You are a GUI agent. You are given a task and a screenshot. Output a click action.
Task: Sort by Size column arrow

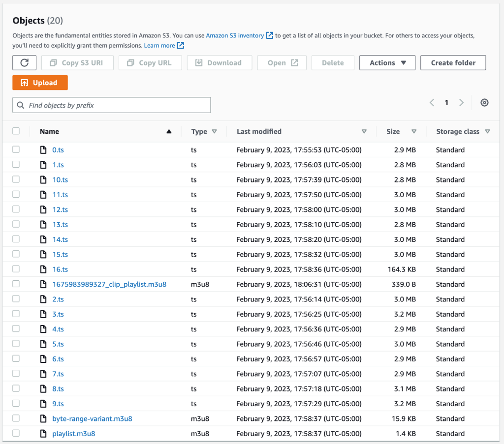click(x=414, y=131)
